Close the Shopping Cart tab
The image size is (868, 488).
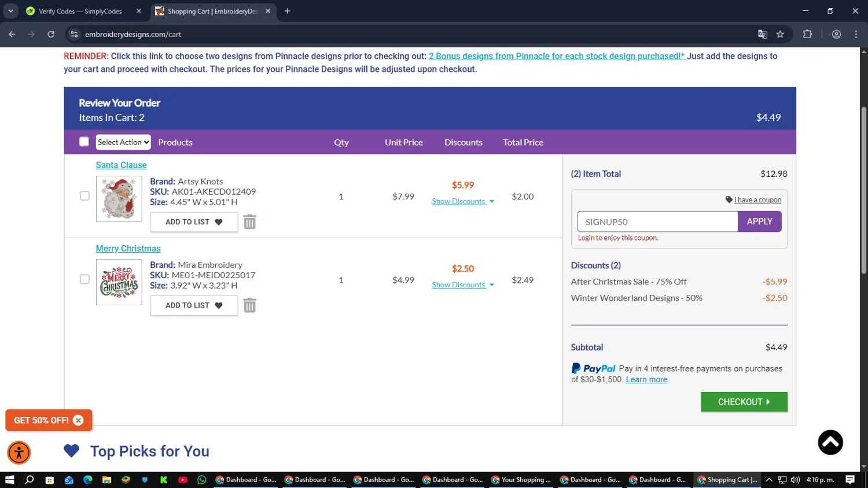point(268,11)
